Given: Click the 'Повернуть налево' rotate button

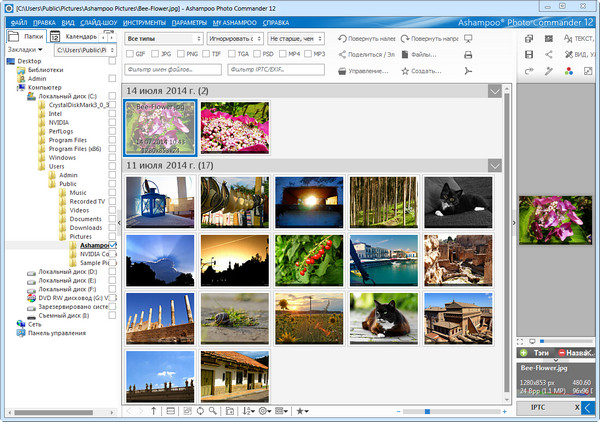Looking at the screenshot, I should click(366, 38).
